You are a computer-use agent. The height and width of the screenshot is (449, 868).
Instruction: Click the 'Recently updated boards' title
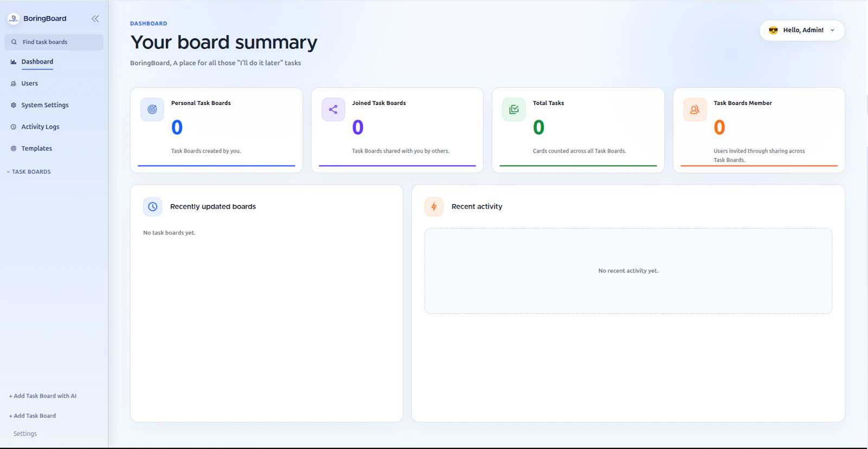click(x=213, y=207)
